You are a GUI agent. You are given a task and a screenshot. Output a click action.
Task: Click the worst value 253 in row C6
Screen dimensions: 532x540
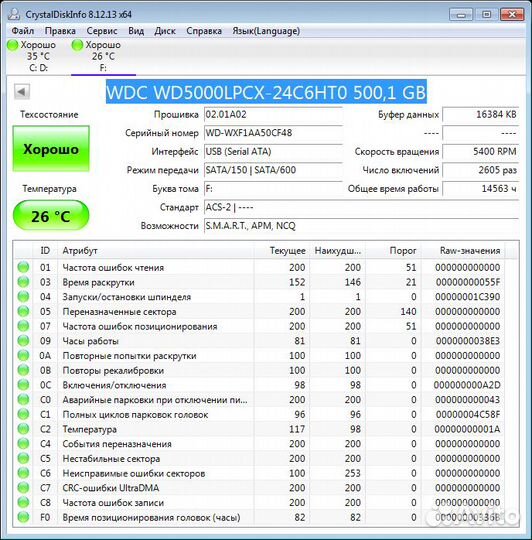pyautogui.click(x=353, y=473)
